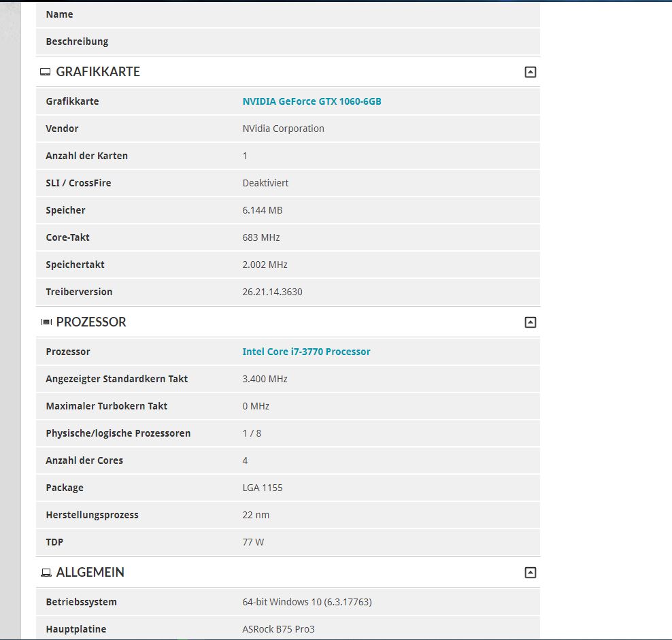The height and width of the screenshot is (640, 672).
Task: Click the NVidia Corporation vendor value
Action: [283, 129]
